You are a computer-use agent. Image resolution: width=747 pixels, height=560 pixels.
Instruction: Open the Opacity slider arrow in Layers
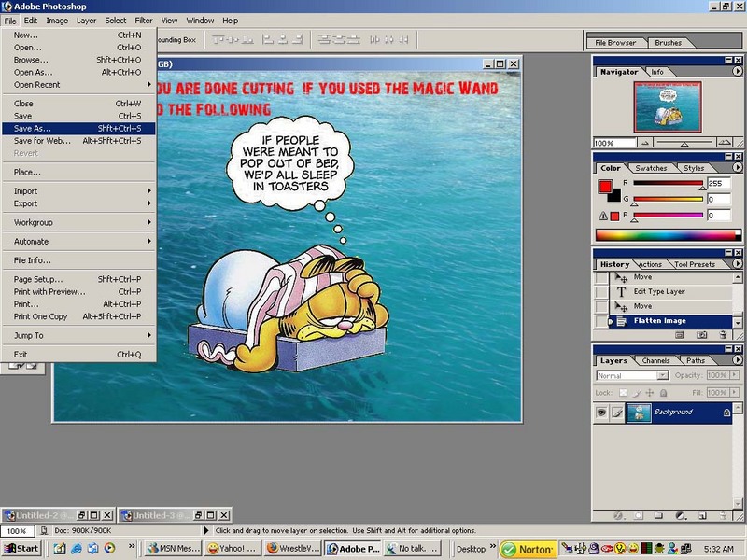click(734, 375)
